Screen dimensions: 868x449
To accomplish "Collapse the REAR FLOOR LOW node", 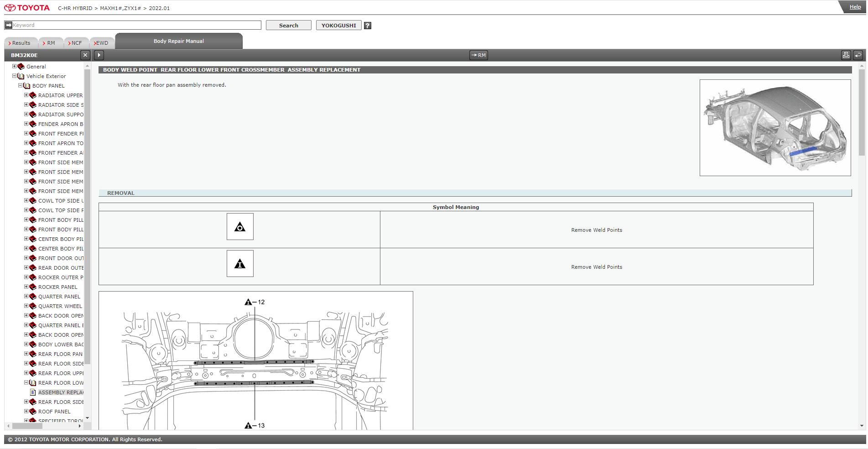I will tap(26, 382).
